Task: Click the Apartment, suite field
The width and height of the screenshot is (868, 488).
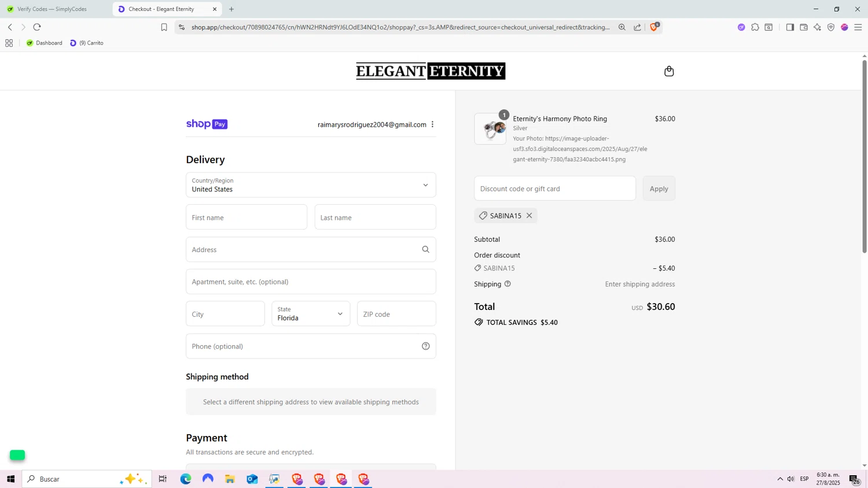Action: 311,282
